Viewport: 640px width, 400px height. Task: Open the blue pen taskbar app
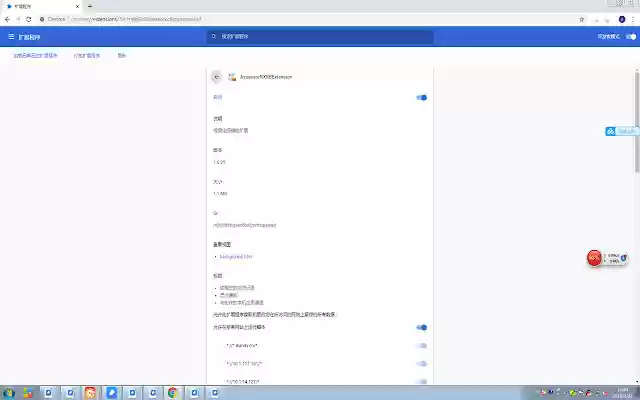111,393
